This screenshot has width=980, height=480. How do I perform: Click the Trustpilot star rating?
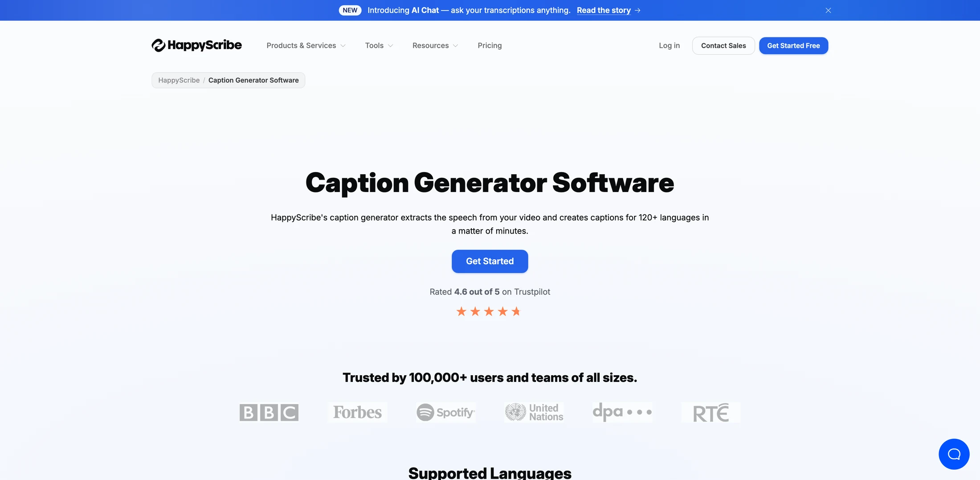[489, 312]
